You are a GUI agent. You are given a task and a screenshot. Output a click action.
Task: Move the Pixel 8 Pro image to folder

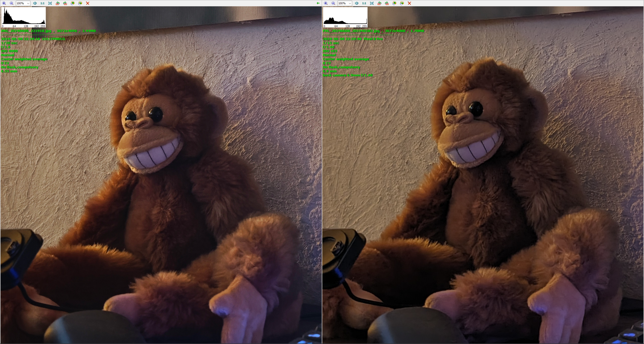[402, 3]
